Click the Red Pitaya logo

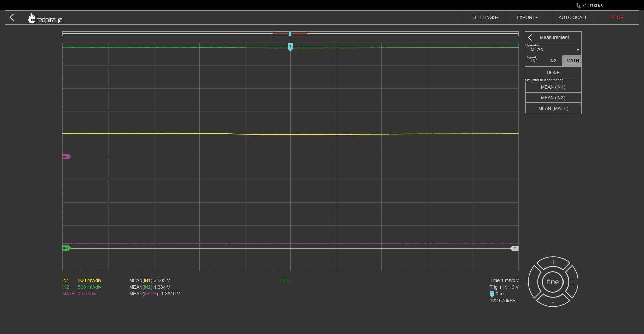[45, 18]
